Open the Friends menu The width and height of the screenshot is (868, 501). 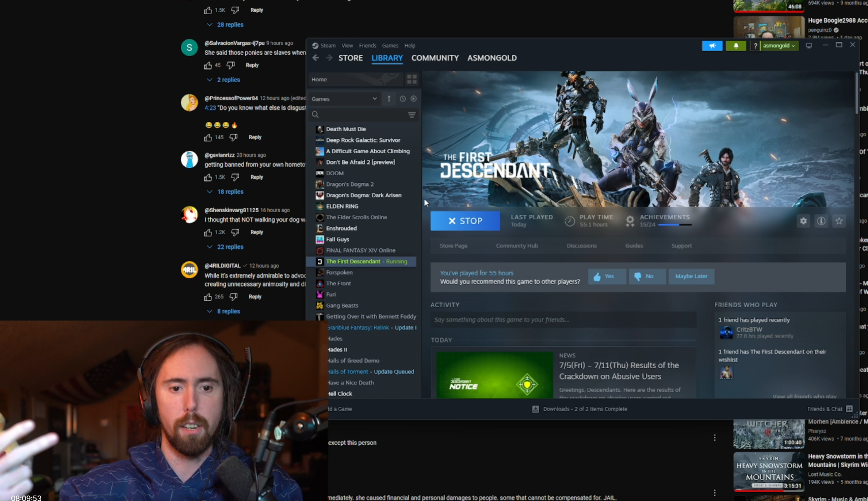click(x=367, y=46)
